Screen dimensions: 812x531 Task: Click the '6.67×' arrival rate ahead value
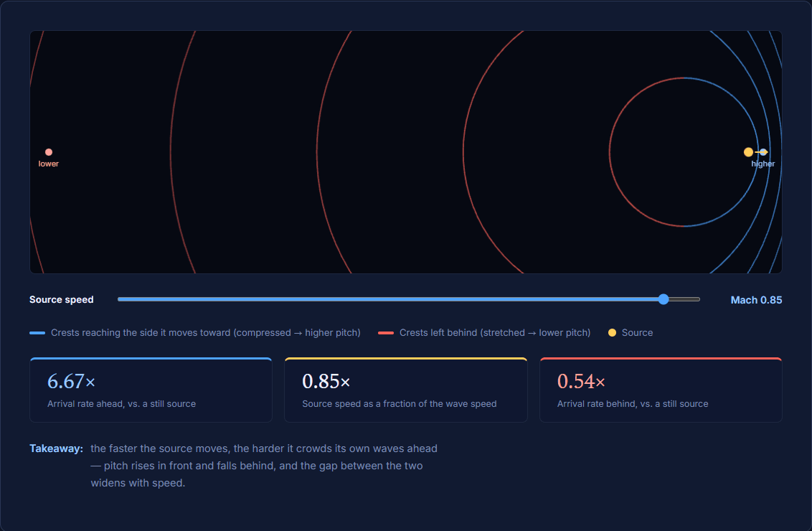(72, 381)
